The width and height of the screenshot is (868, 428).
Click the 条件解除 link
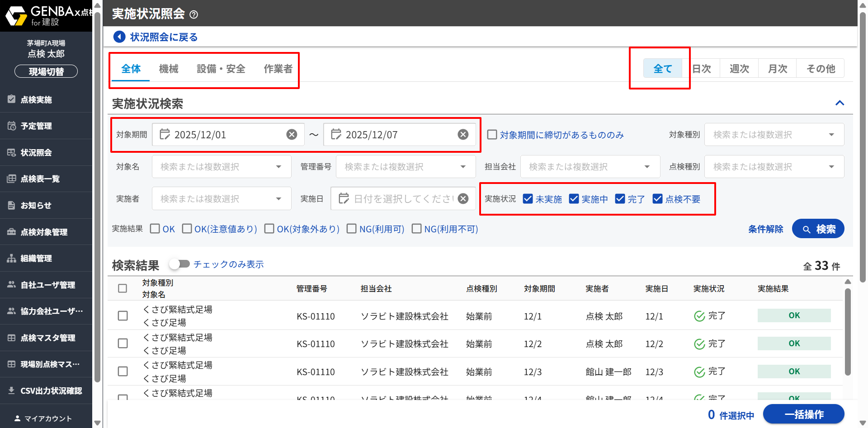(x=765, y=229)
